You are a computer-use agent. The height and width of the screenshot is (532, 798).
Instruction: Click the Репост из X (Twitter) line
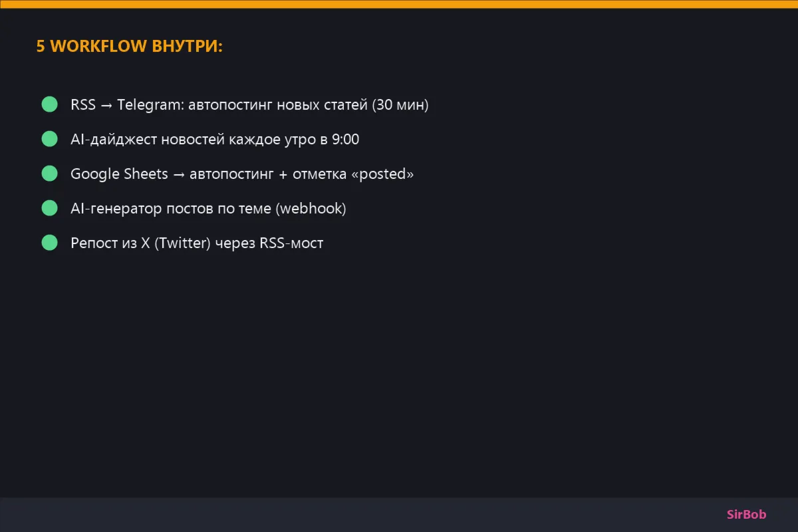click(197, 243)
